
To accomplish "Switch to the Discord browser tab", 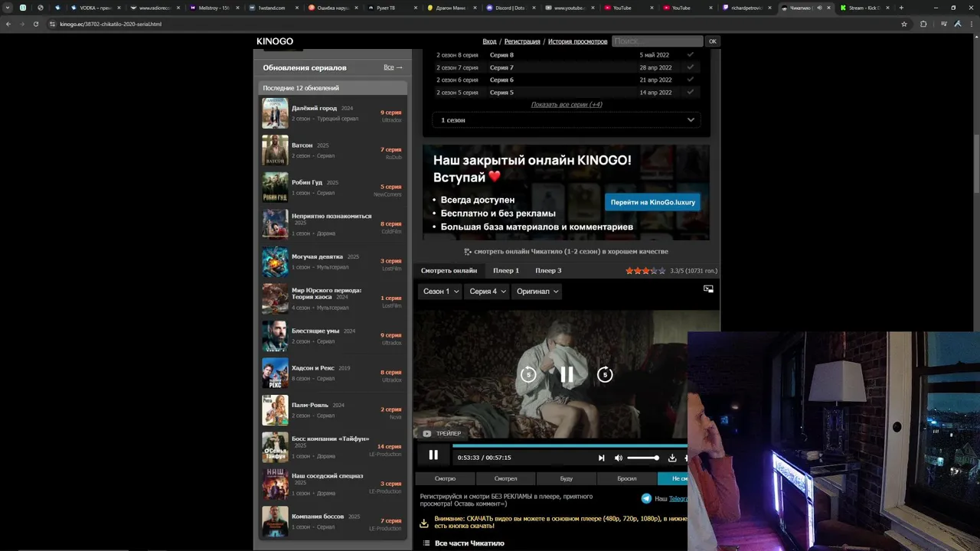I will point(510,8).
